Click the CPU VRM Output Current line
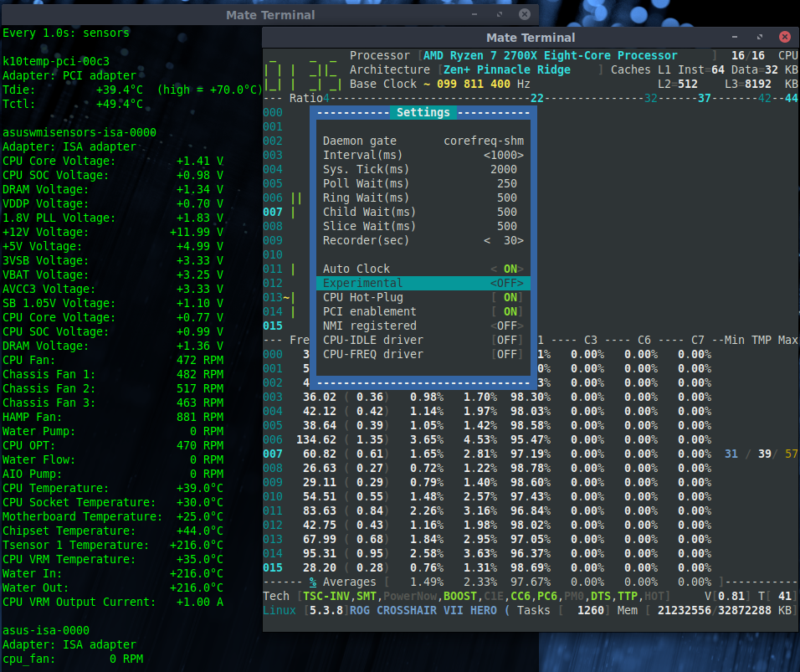 (x=113, y=602)
